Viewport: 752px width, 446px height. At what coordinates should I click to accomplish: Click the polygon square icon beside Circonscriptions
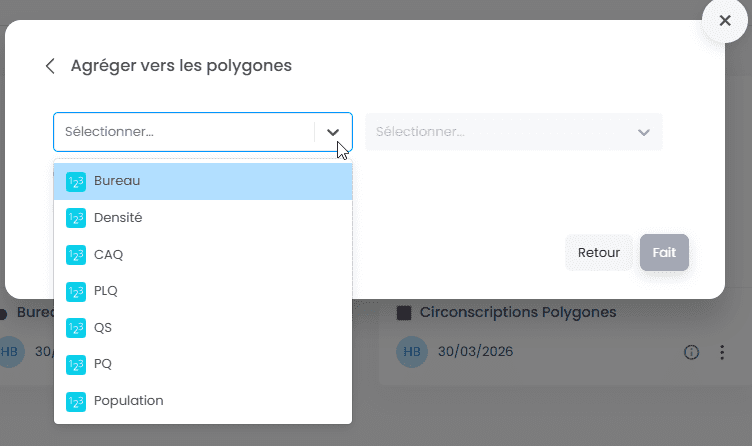pos(404,314)
